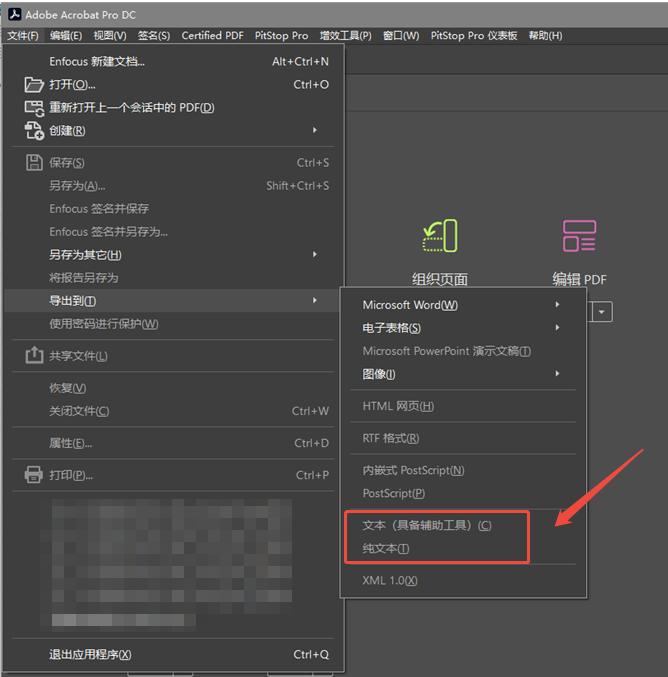Select Microsoft PowerPoint 演示文稿(T) export option

463,351
